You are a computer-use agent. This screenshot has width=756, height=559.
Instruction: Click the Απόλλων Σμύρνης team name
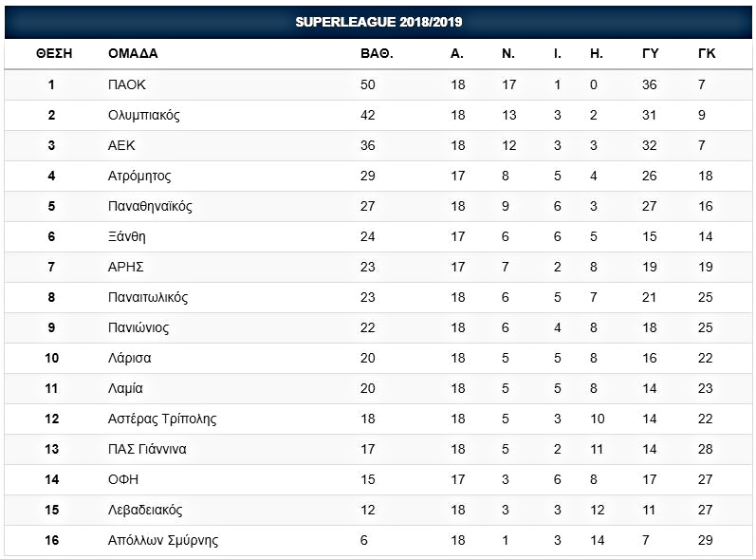(163, 541)
